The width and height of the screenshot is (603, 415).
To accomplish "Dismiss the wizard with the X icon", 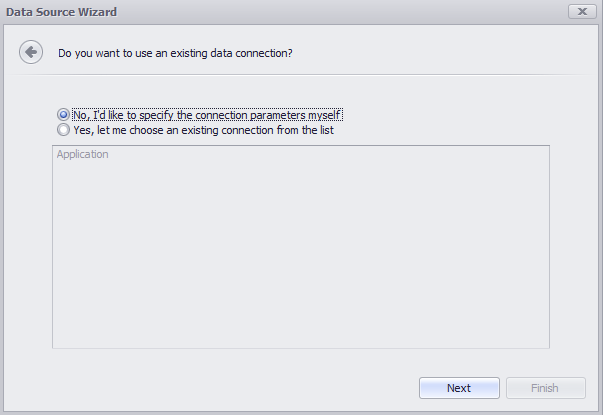I will 582,12.
